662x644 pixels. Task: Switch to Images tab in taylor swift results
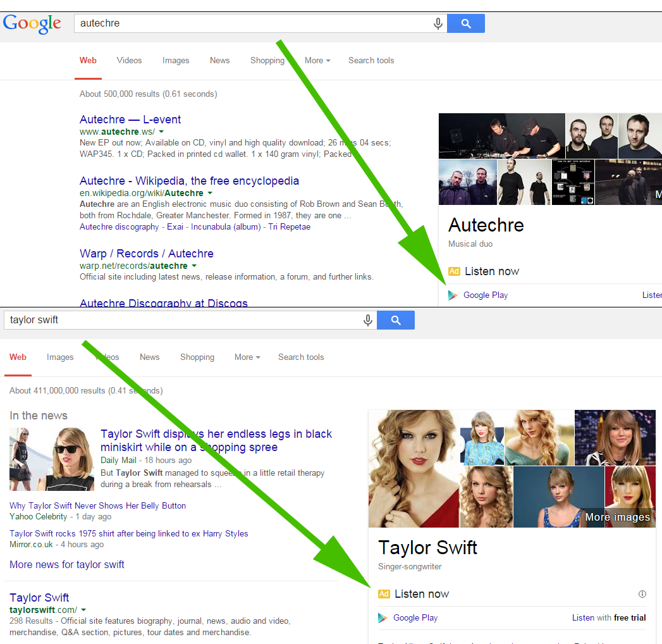pos(60,357)
